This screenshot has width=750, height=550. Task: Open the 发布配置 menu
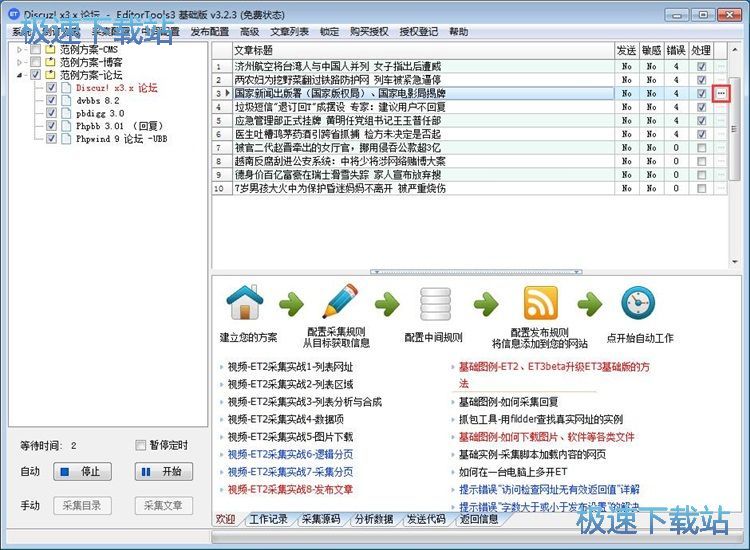tap(210, 32)
